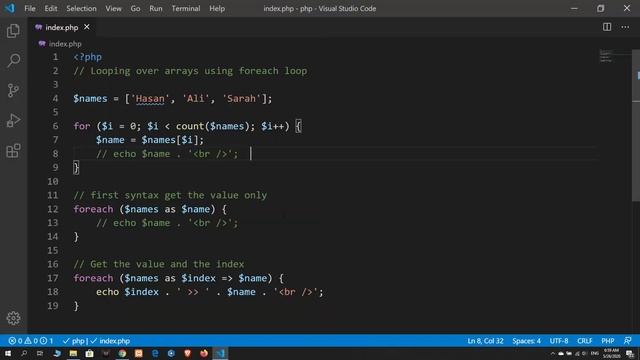Click line number 12 in gutter
The width and height of the screenshot is (640, 360).
point(53,209)
